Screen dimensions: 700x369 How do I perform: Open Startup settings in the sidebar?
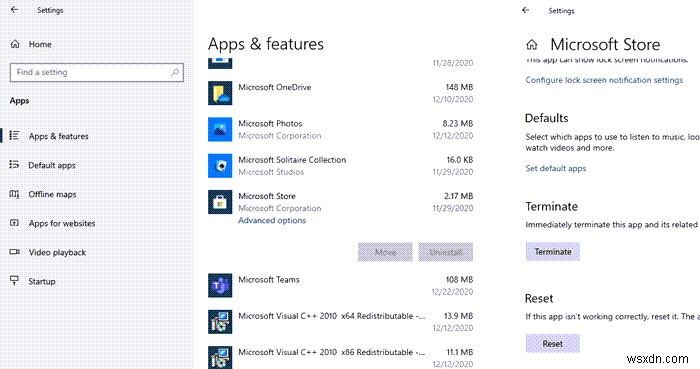(x=42, y=281)
